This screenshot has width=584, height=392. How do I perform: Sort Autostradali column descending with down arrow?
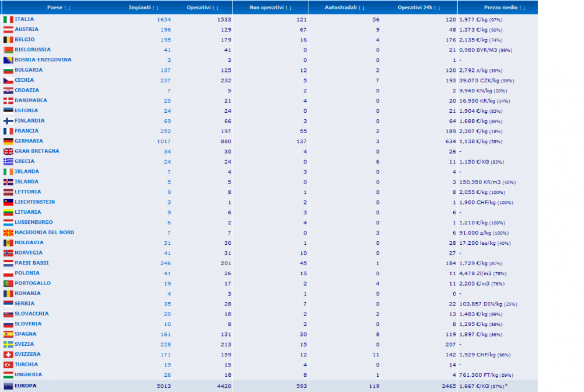click(363, 8)
